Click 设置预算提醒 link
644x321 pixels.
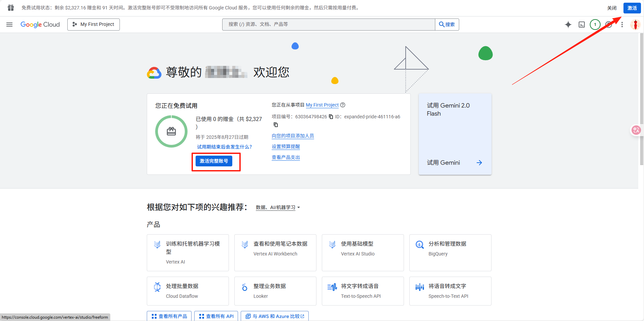pos(286,147)
